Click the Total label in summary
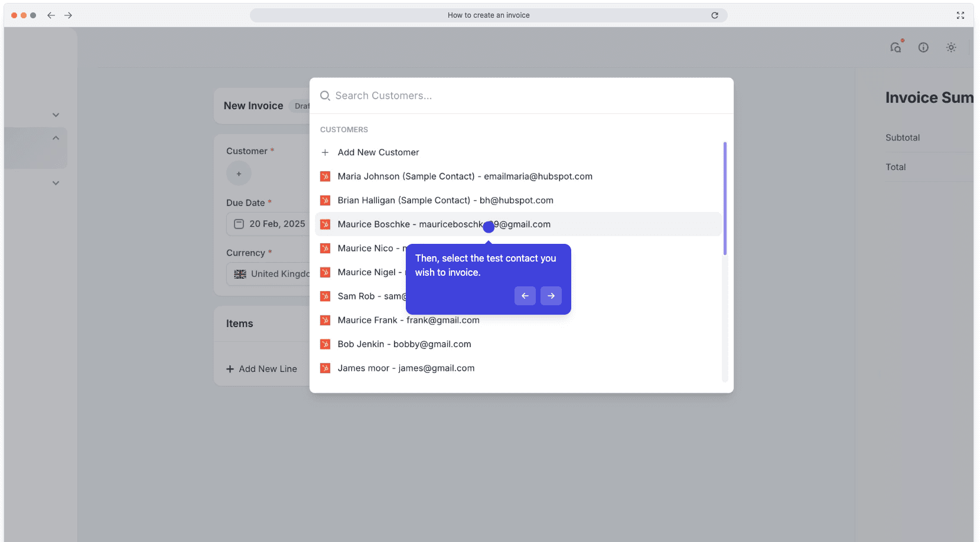 [896, 167]
